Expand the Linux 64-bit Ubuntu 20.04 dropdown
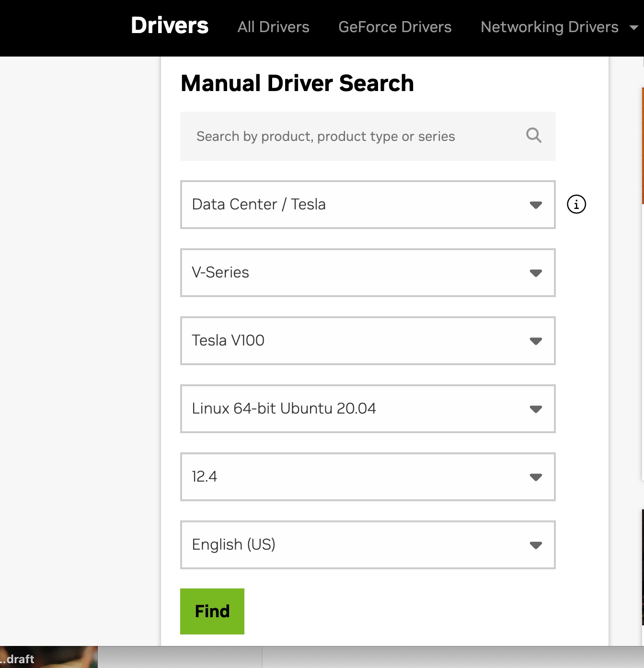Screen dimensions: 644x668 point(368,409)
